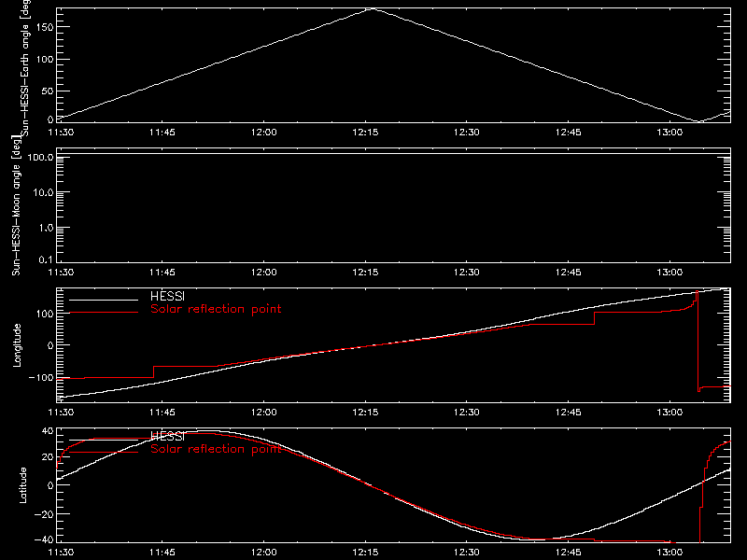747x560 pixels.
Task: Click white HESSI legend line sample in Longitude plot
Action: pyautogui.click(x=104, y=300)
